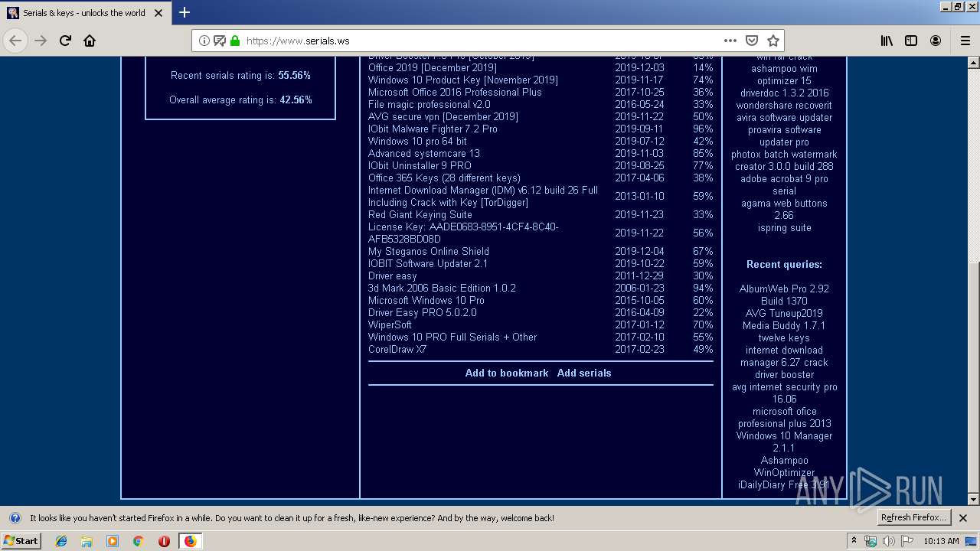The image size is (980, 551).
Task: Launch Internet Explorer from taskbar
Action: click(61, 541)
